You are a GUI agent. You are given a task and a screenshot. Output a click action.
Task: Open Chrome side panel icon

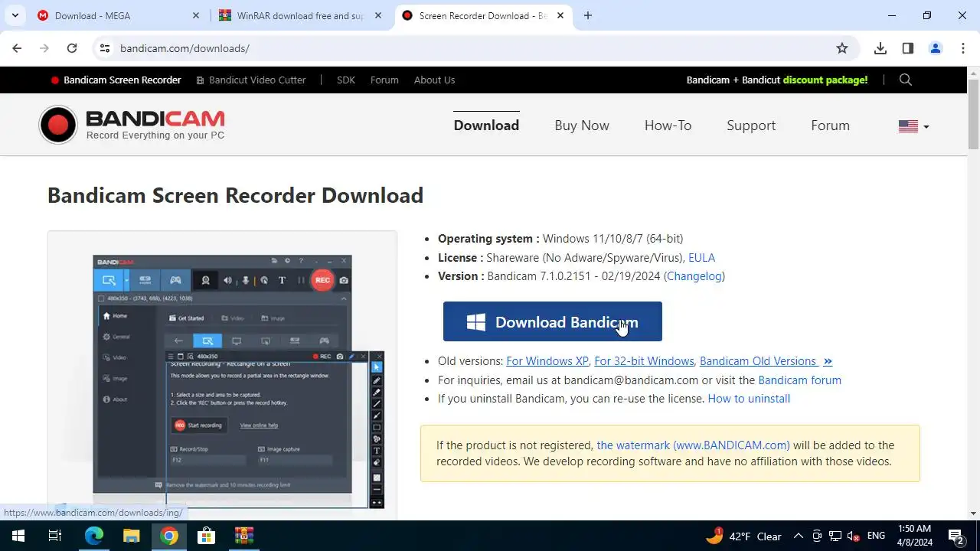908,48
